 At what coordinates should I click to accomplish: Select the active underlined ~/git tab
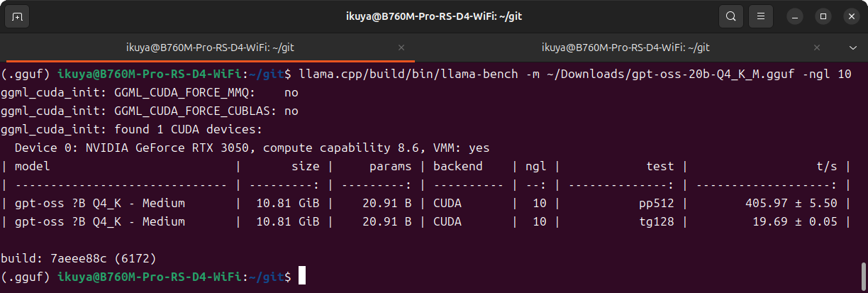tap(209, 48)
